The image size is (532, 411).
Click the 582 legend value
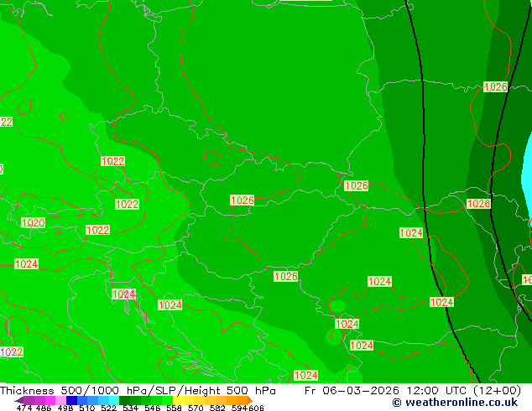point(217,408)
